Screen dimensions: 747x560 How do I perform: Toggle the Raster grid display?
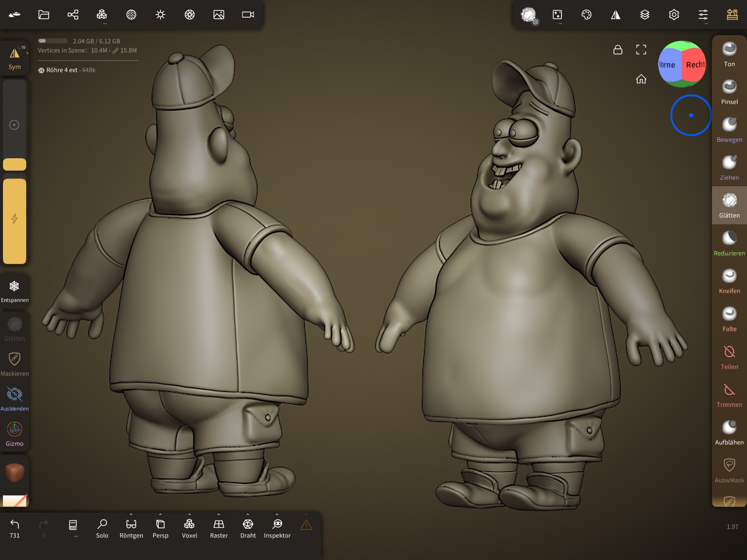tap(219, 529)
